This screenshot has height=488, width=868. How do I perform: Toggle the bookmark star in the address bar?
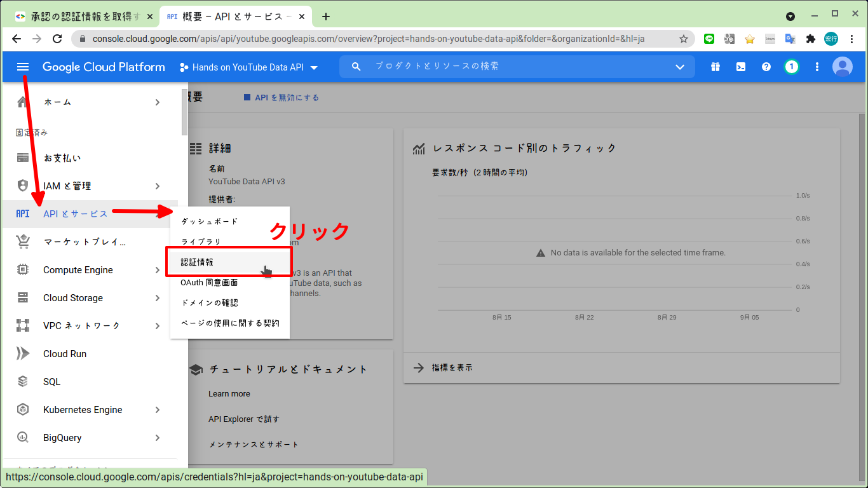pos(684,39)
